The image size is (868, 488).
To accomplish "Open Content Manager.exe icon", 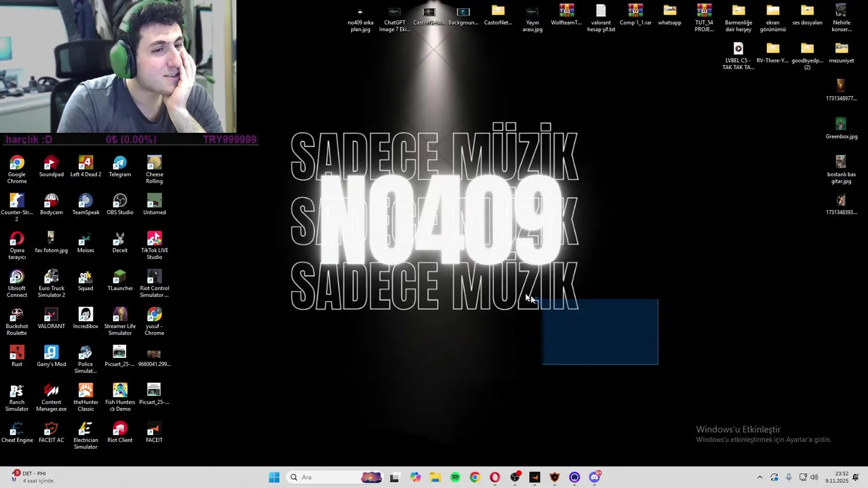I will [x=51, y=397].
